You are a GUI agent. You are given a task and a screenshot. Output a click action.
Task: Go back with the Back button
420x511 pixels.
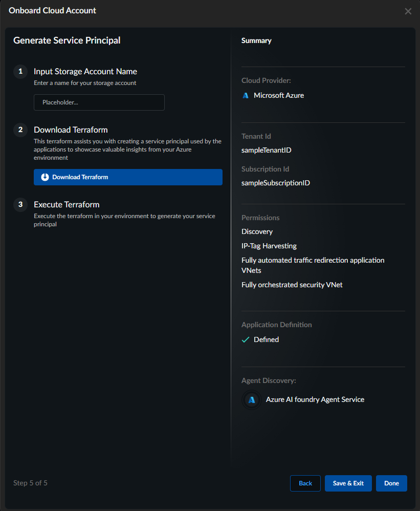(305, 483)
